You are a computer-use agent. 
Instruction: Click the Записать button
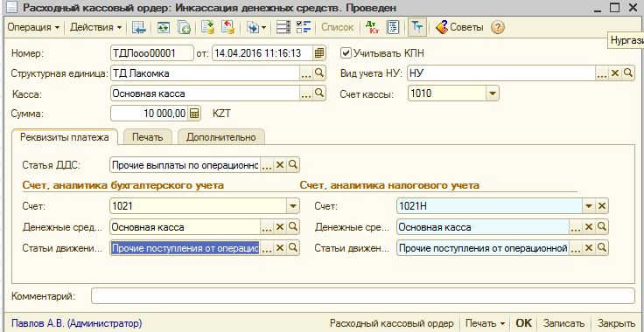[x=563, y=323]
